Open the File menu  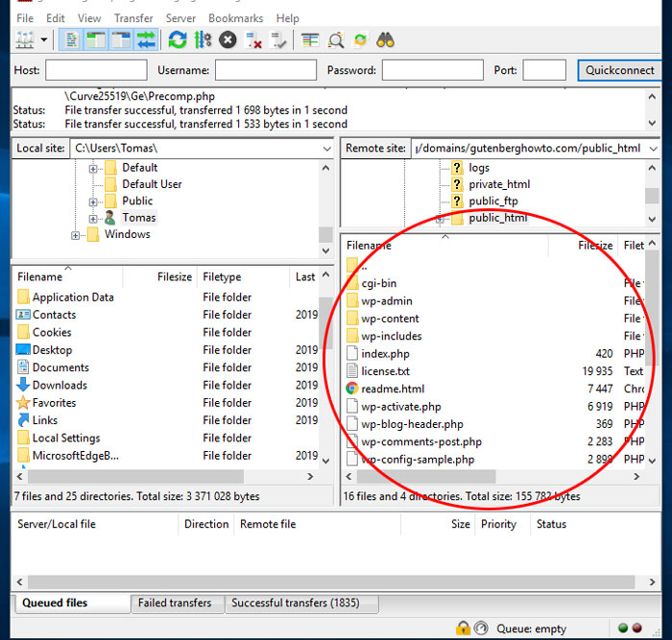pyautogui.click(x=25, y=18)
